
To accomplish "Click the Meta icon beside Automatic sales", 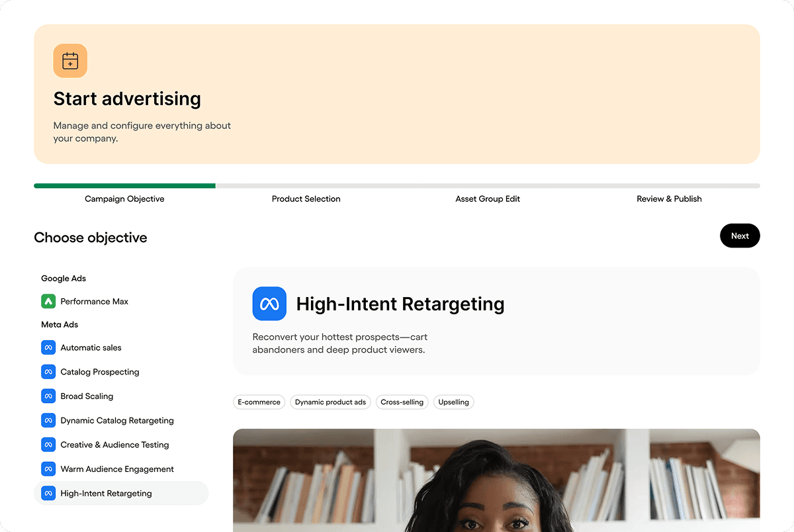I will coord(48,347).
